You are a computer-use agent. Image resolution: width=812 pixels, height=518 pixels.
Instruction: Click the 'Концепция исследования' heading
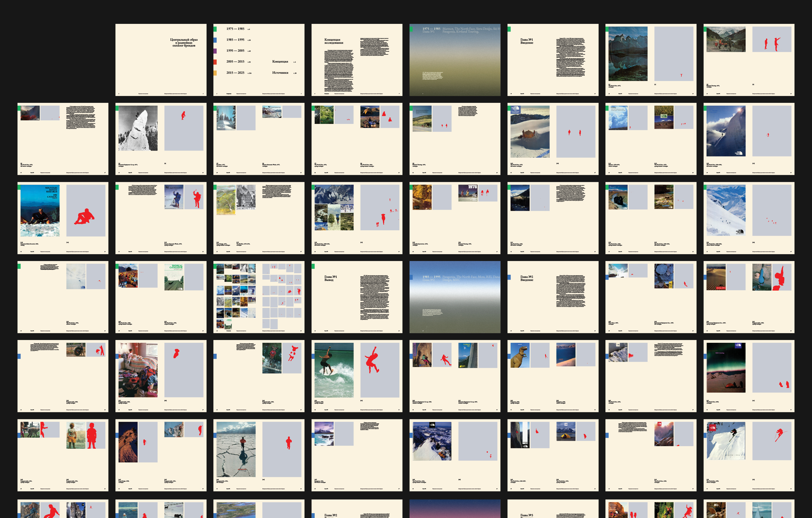point(333,41)
